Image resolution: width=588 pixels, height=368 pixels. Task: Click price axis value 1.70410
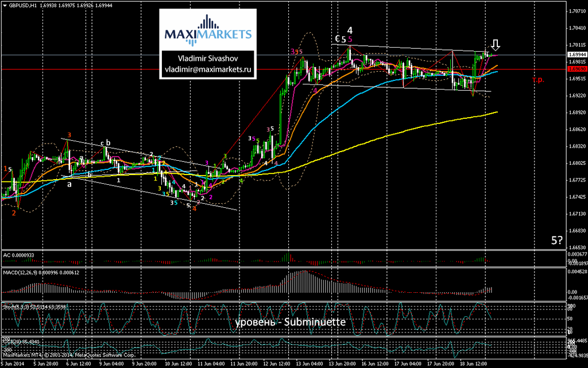pyautogui.click(x=577, y=28)
